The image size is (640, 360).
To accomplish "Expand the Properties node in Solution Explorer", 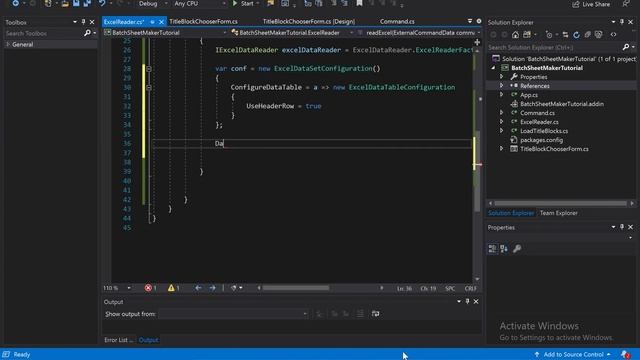I will [x=502, y=77].
